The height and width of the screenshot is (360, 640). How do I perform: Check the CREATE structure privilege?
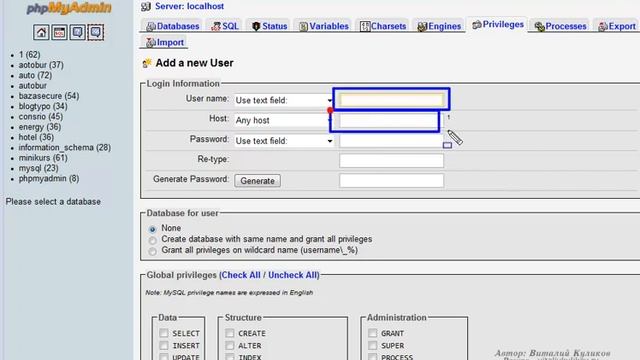(230, 333)
